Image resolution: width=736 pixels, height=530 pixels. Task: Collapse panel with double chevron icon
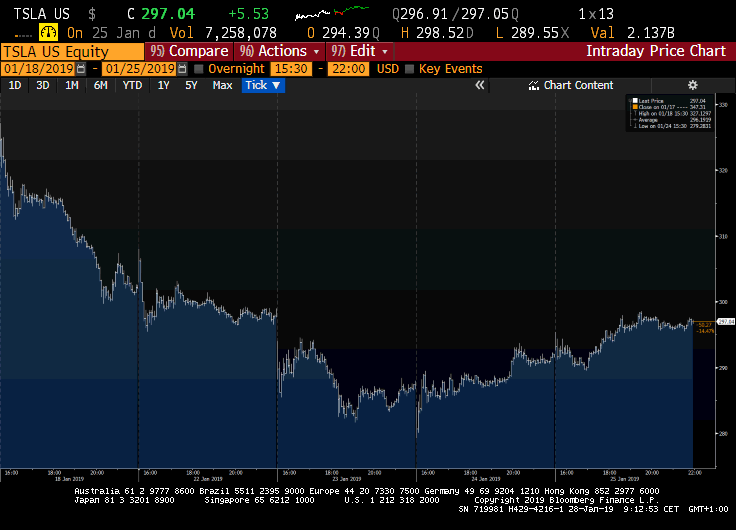[x=479, y=85]
